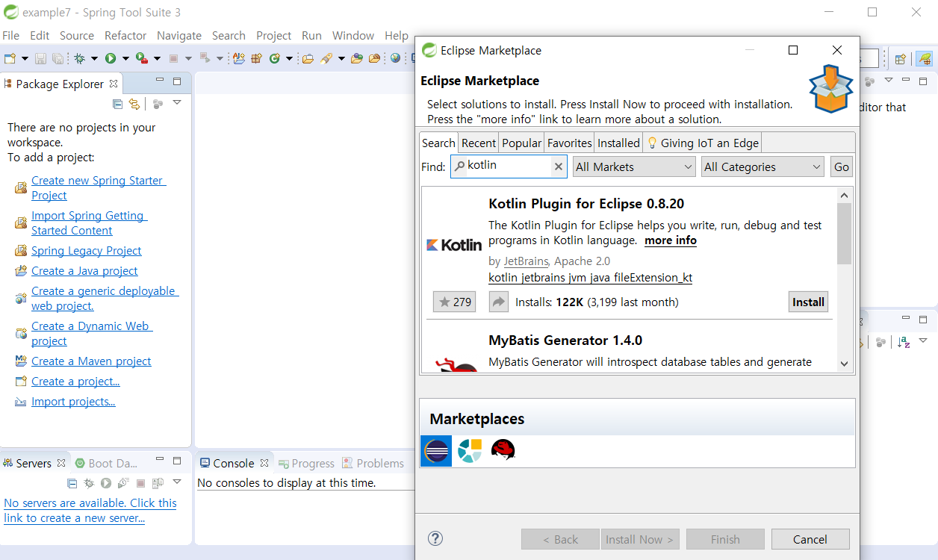This screenshot has height=560, width=938.
Task: Click Create new Spring Starter Project link
Action: [x=99, y=187]
